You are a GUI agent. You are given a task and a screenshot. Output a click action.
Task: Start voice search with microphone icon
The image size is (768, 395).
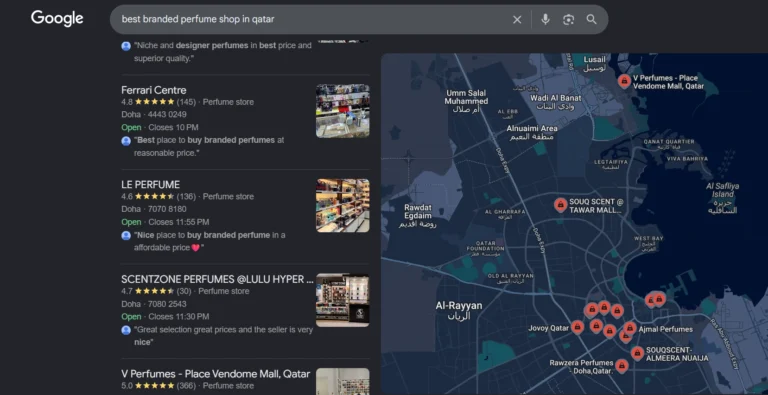545,20
